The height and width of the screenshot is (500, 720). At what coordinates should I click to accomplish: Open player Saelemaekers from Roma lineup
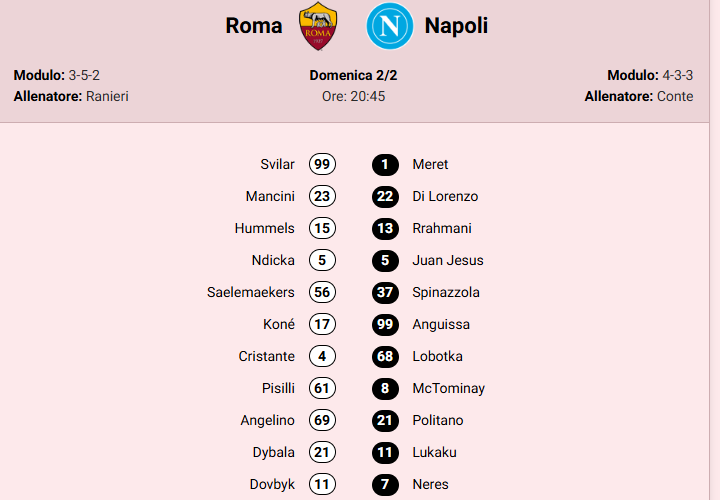coord(251,293)
